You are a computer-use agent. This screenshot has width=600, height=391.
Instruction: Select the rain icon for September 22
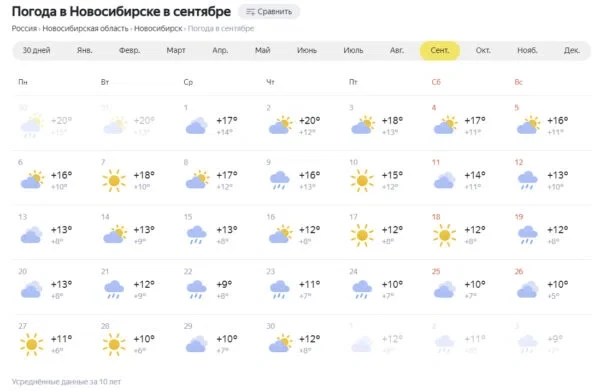(x=196, y=290)
